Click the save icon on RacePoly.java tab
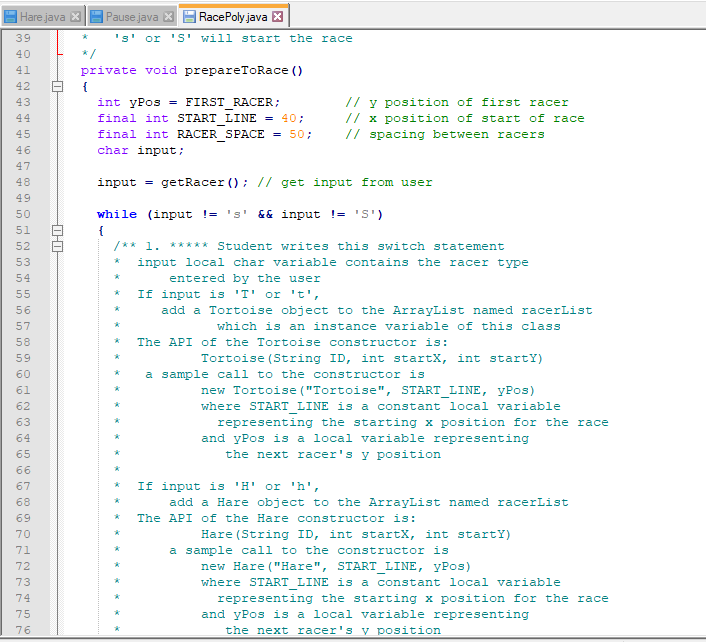Viewport: 706px width, 642px height. [190, 17]
